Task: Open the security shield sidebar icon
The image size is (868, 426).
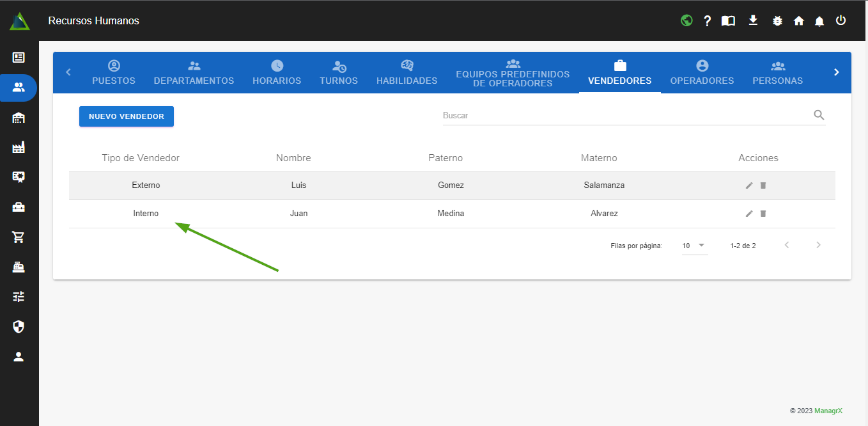Action: tap(19, 327)
